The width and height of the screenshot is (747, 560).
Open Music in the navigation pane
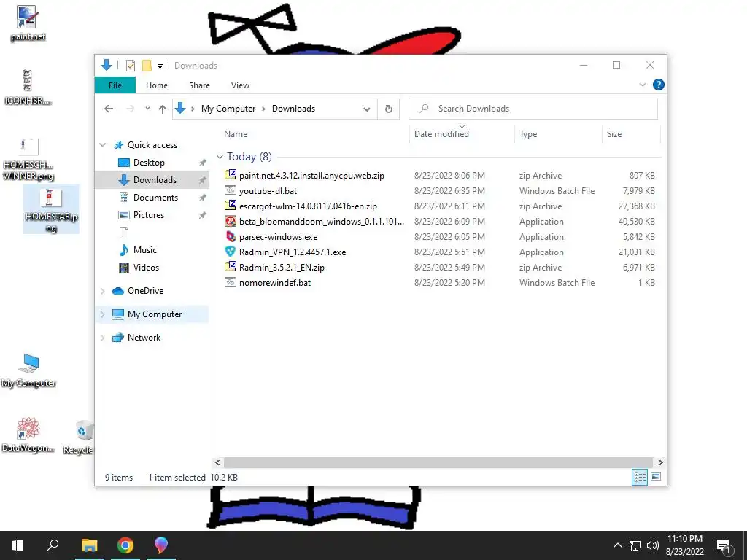point(145,250)
